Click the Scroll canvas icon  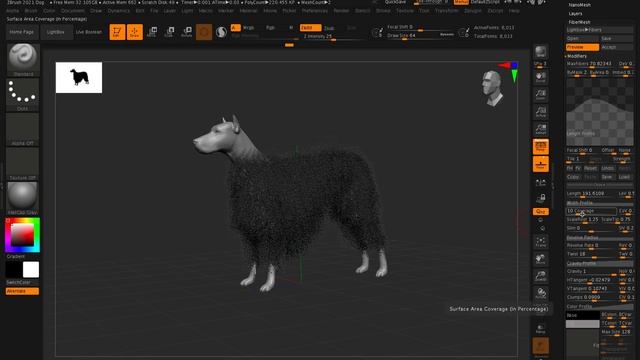point(540,77)
